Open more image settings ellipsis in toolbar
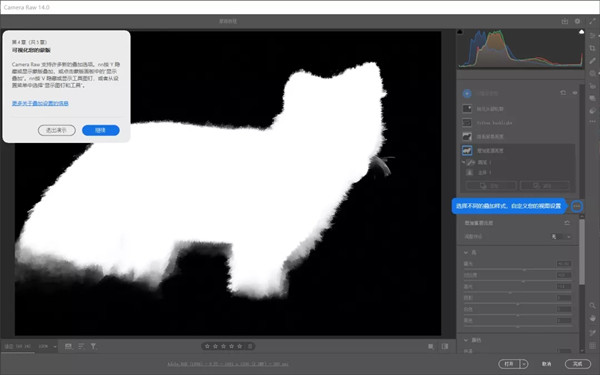Viewport: 600px width, 375px height. [x=593, y=121]
